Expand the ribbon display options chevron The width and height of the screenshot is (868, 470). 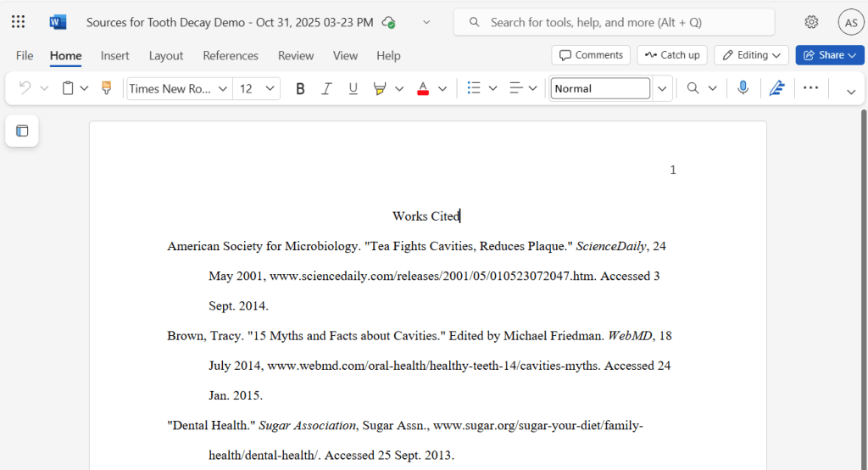point(851,92)
